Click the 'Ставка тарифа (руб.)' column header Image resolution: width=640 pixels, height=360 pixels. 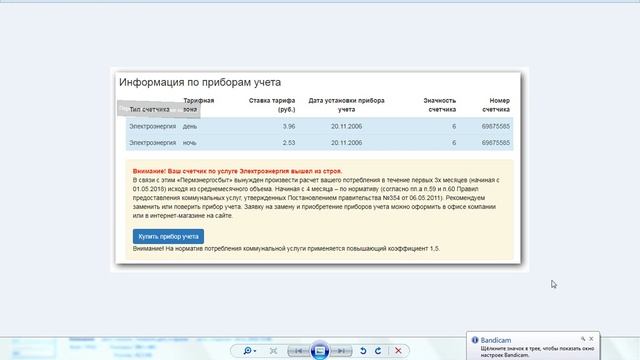click(272, 105)
